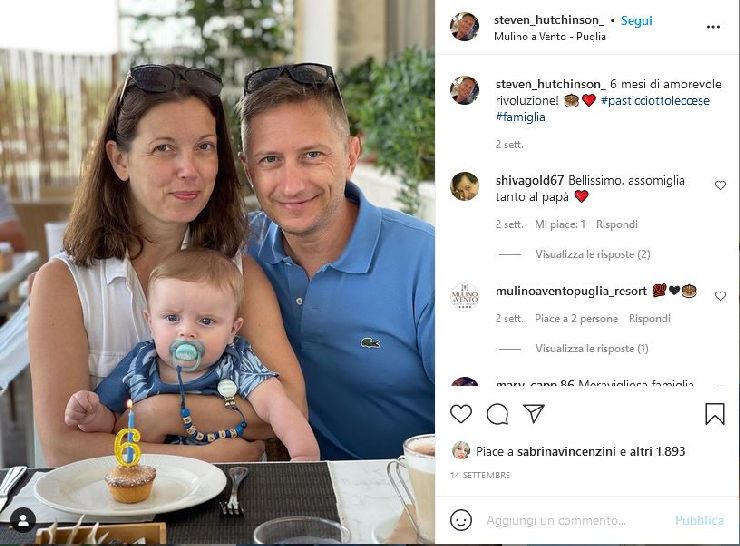
Task: Open the three-dot more options menu
Action: [x=713, y=27]
